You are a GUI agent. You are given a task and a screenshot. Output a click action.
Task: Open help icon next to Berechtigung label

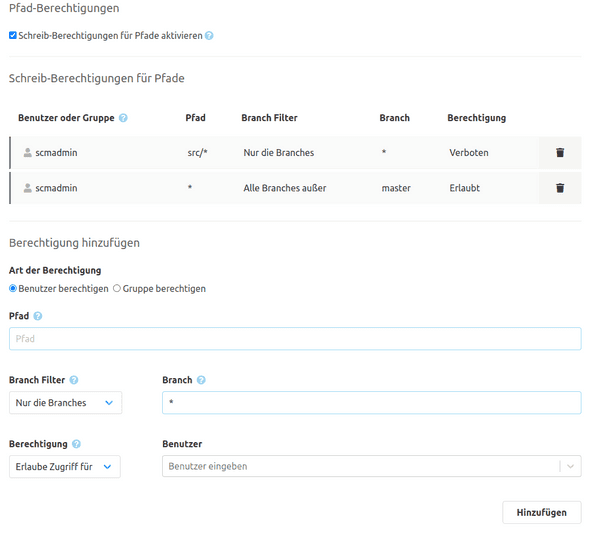pyautogui.click(x=76, y=444)
